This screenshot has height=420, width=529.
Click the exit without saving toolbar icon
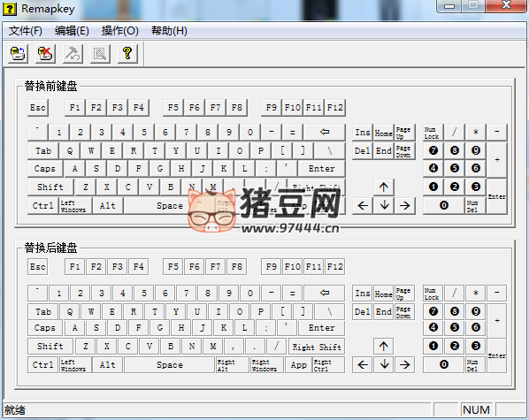[x=45, y=54]
